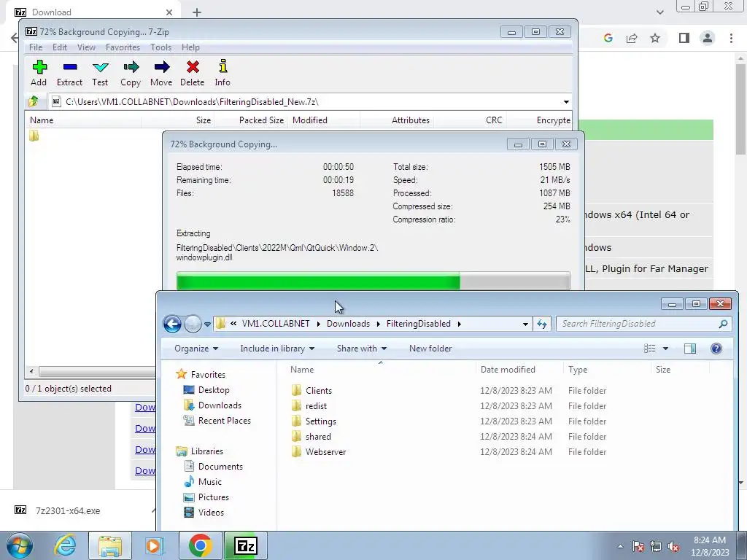747x560 pixels.
Task: Click the Test icon in 7-Zip
Action: 100,67
